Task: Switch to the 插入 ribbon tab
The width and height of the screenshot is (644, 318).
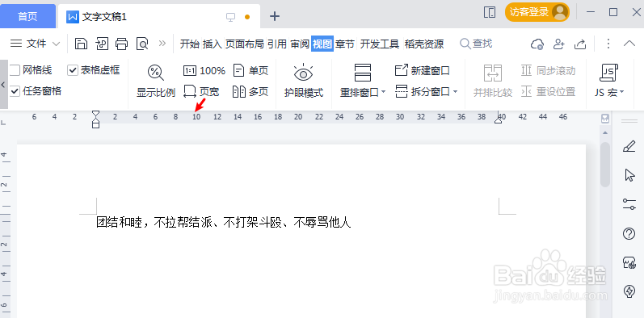Action: tap(212, 44)
